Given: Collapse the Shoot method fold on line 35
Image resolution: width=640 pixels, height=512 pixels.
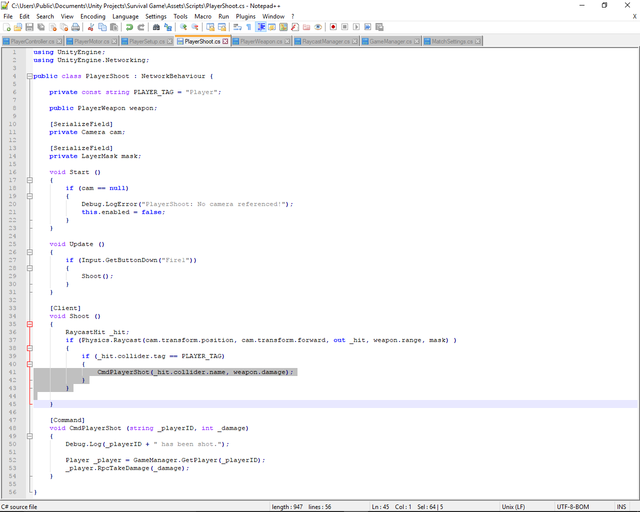Looking at the screenshot, I should 29,324.
